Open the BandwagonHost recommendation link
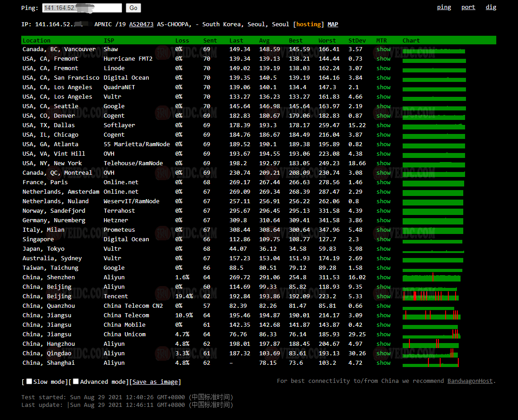The width and height of the screenshot is (518, 420). pyautogui.click(x=470, y=381)
